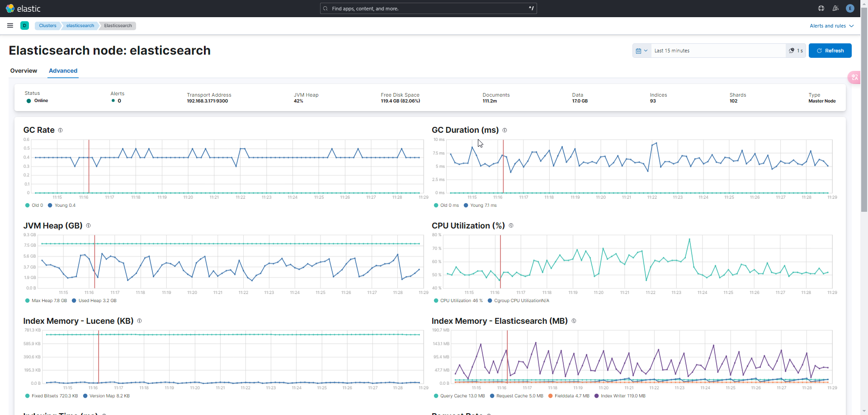Click the scrollbar up arrow
The image size is (868, 415).
click(x=864, y=4)
